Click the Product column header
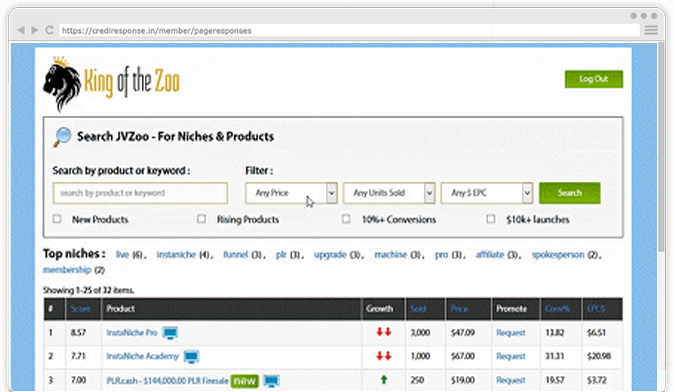 click(x=120, y=309)
